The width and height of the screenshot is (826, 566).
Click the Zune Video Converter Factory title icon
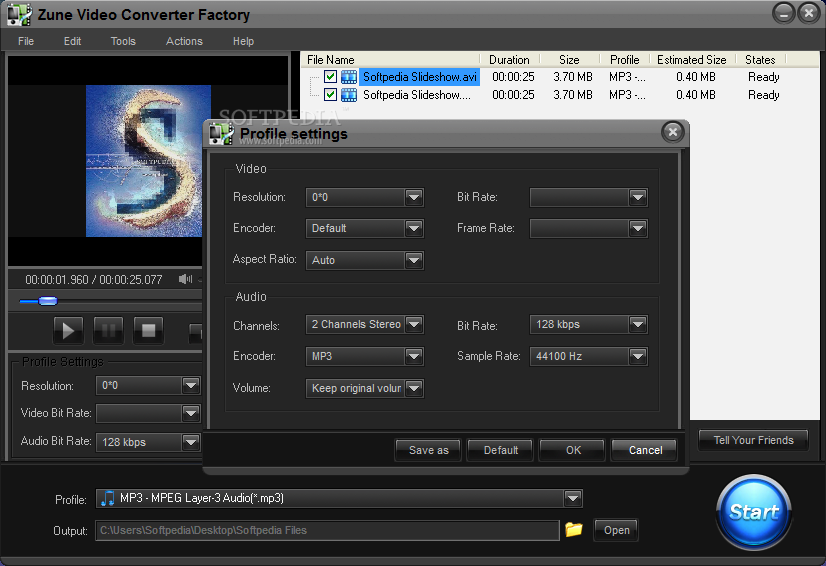click(19, 14)
